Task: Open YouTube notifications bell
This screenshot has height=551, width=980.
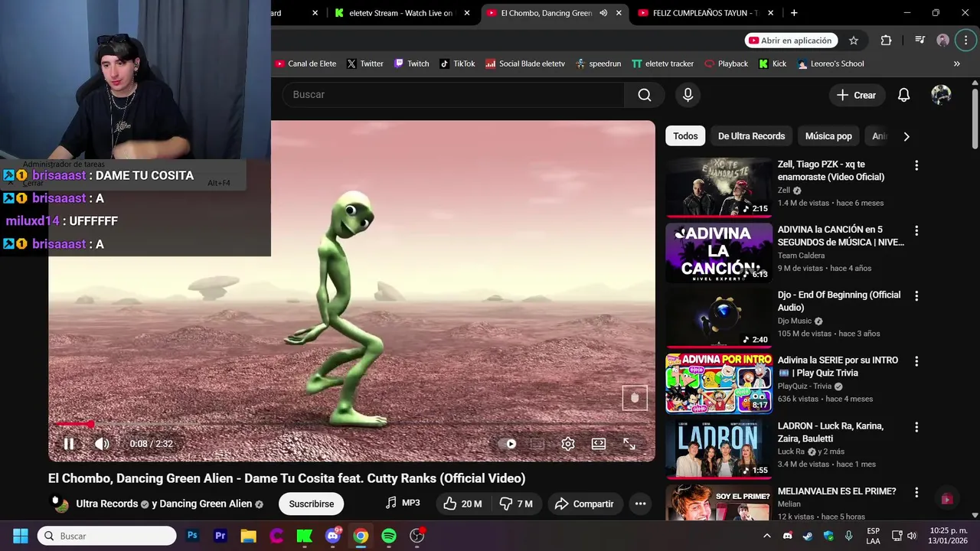Action: point(903,95)
